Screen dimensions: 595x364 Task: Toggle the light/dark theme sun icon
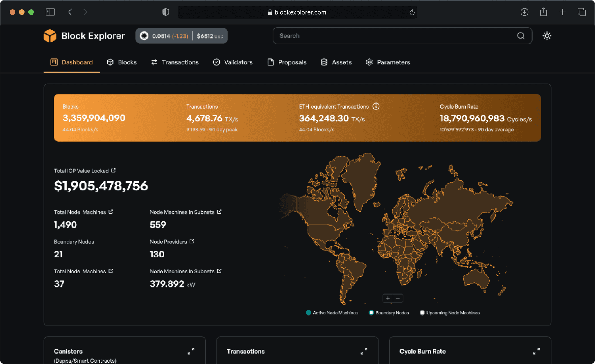tap(547, 36)
